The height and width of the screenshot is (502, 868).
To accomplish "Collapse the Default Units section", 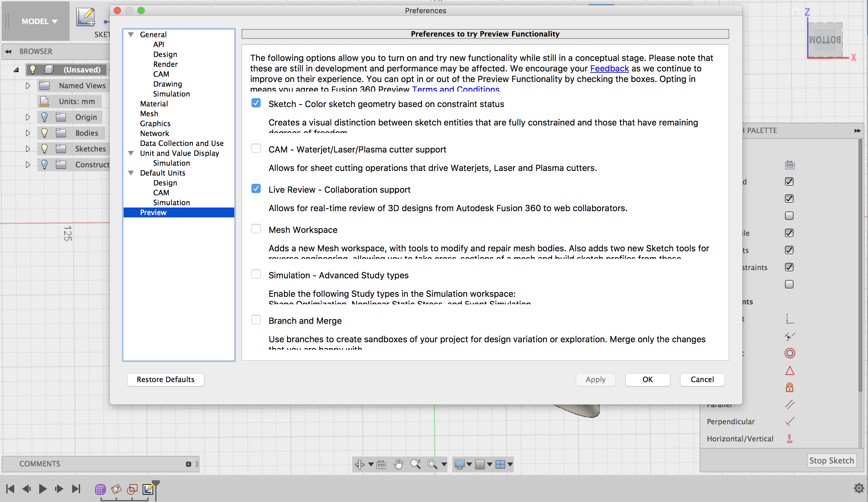I will click(131, 173).
